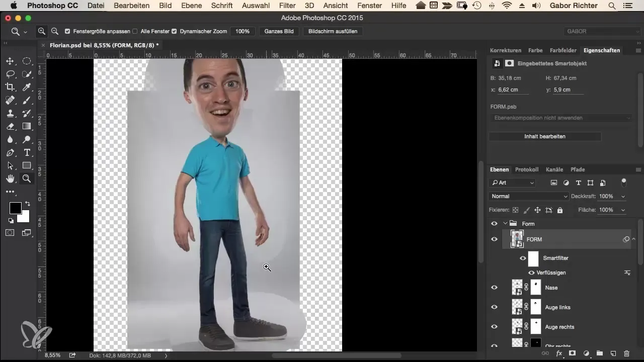The width and height of the screenshot is (644, 362).
Task: Select the Hand tool
Action: pos(10,178)
